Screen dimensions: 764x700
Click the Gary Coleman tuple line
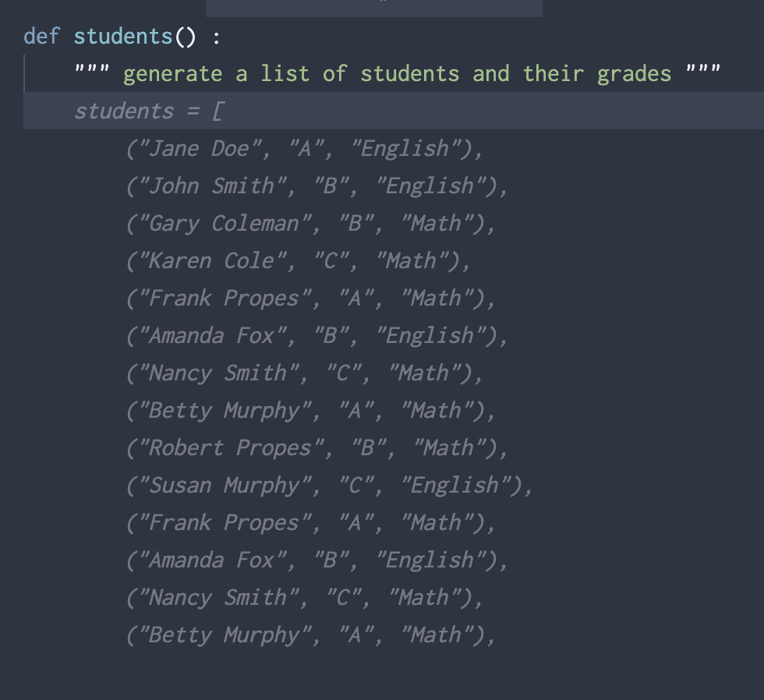(311, 224)
